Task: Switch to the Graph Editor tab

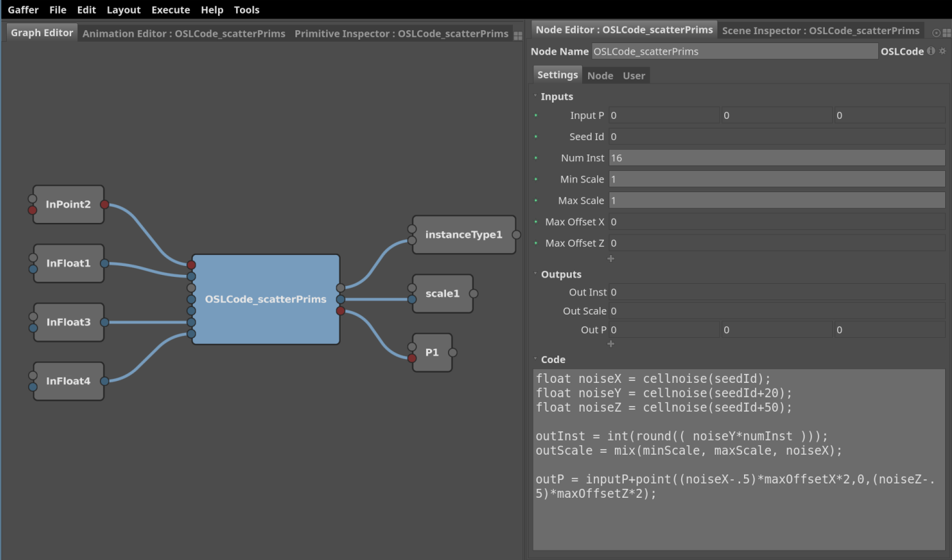Action: (x=42, y=33)
